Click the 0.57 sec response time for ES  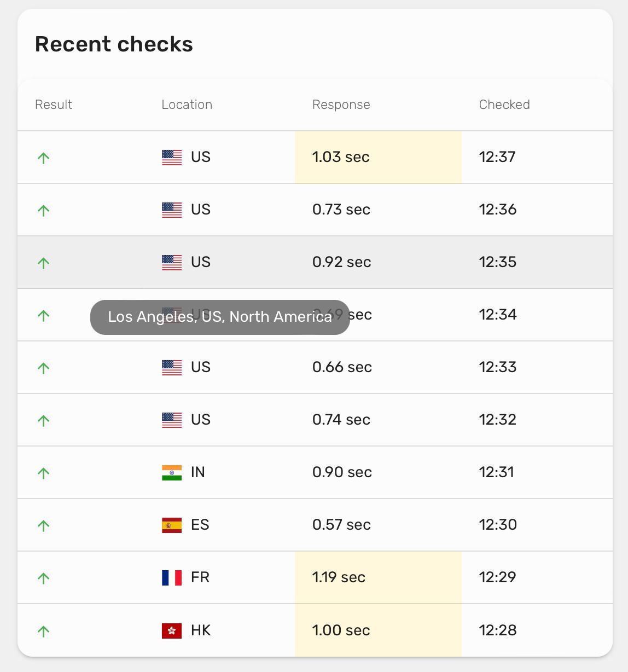click(x=341, y=525)
